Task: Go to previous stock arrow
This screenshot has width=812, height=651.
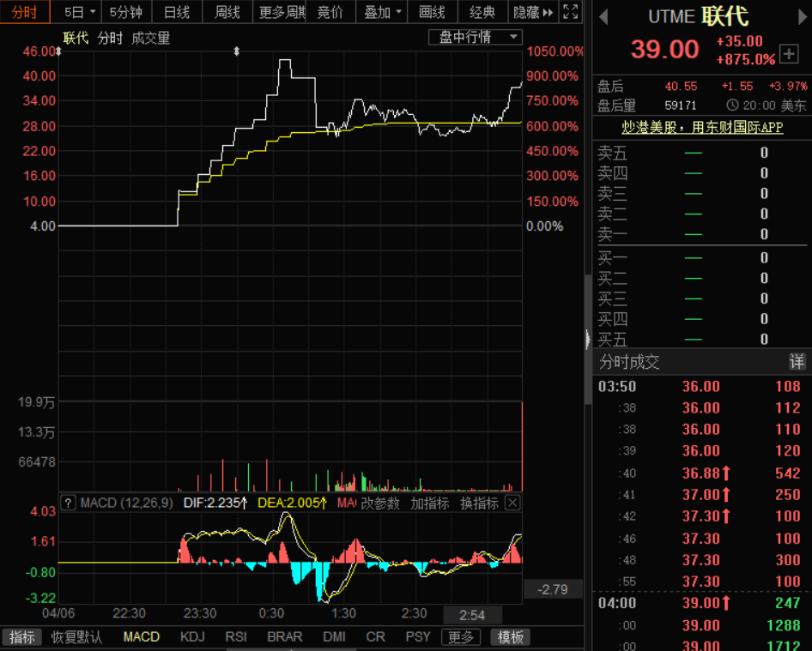Action: 603,17
